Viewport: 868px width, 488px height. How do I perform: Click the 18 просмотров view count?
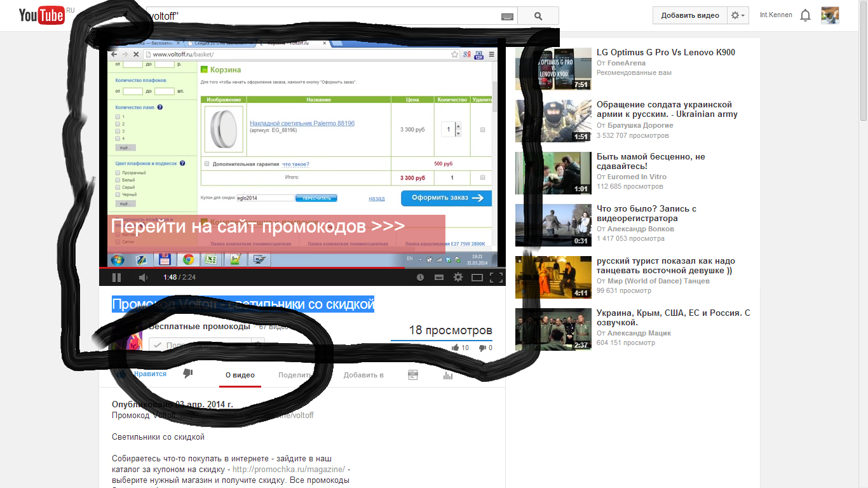pyautogui.click(x=450, y=330)
